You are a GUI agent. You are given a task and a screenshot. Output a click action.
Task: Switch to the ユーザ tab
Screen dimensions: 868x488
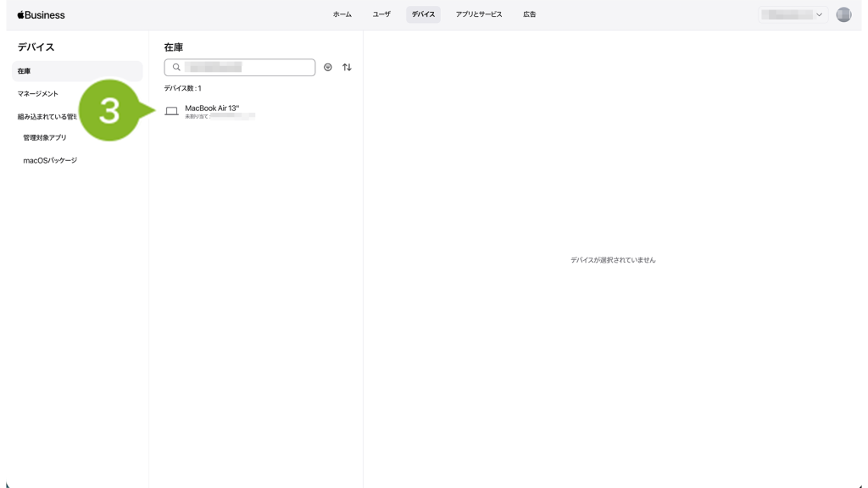381,14
